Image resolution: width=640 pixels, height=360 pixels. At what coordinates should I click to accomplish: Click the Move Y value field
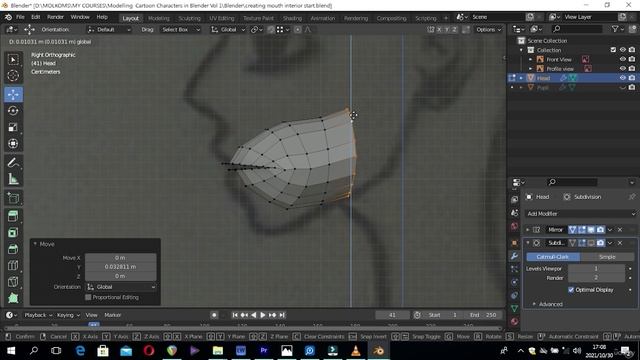(120, 267)
